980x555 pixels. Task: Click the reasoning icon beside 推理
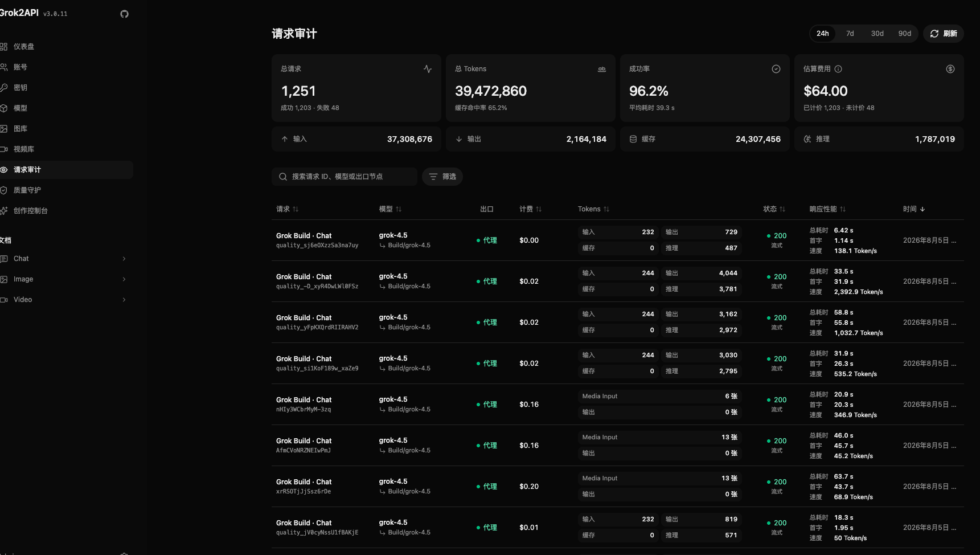tap(807, 139)
